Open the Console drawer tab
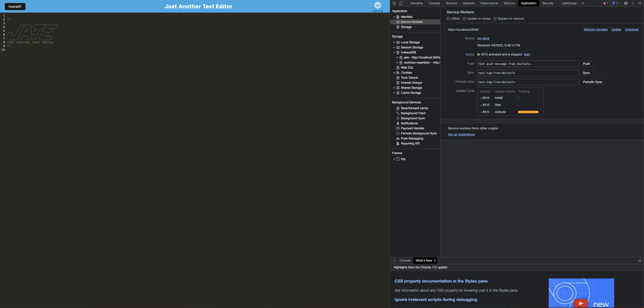This screenshot has height=308, width=644. coord(404,261)
